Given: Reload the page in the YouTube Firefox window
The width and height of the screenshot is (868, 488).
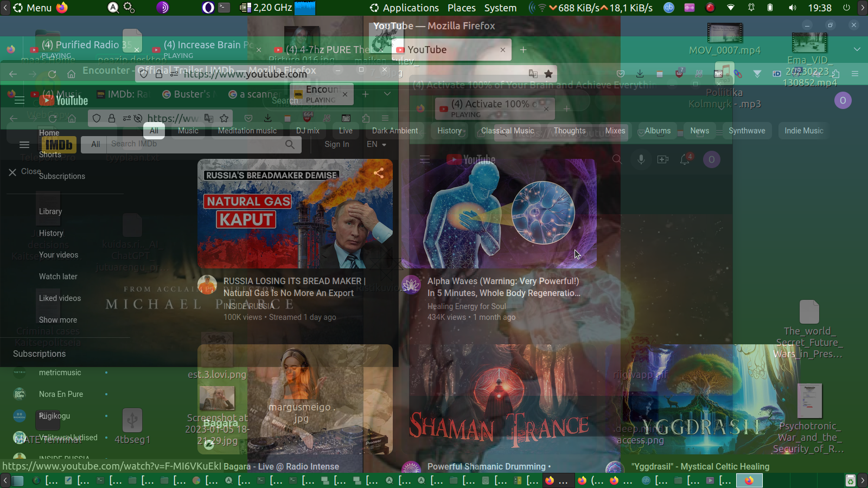Looking at the screenshot, I should [x=52, y=74].
